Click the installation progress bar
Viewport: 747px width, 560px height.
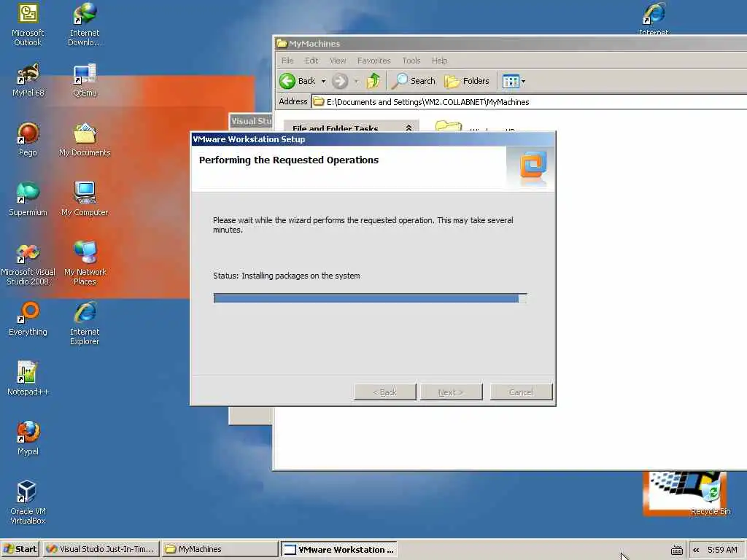(x=370, y=298)
